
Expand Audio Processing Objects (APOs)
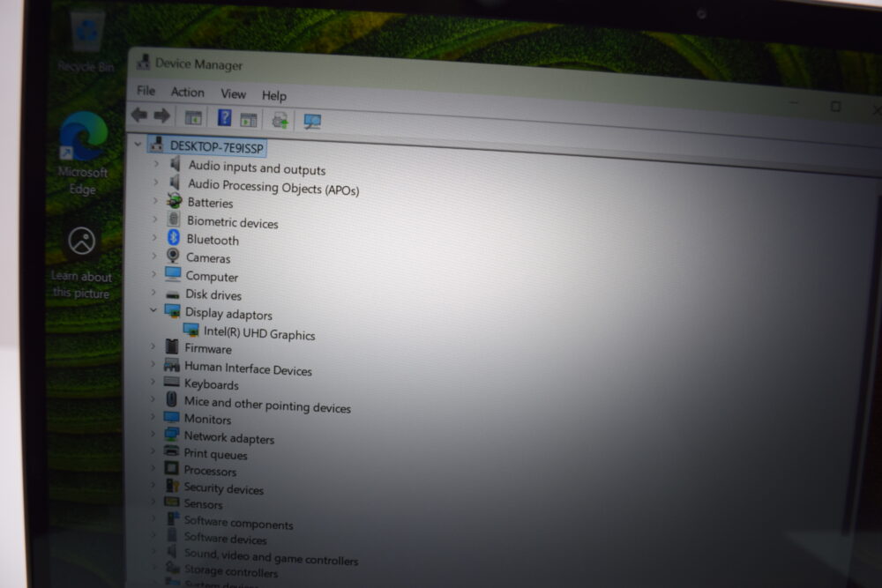coord(156,182)
